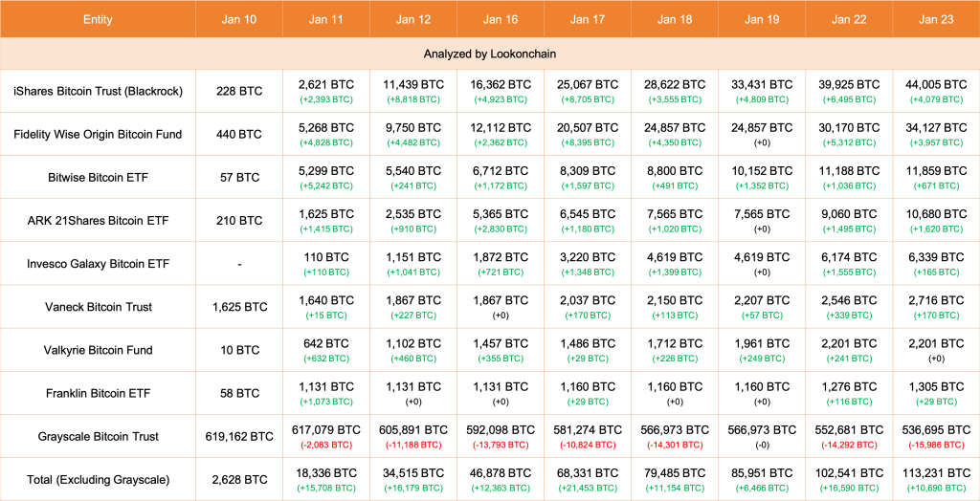Click the 44,005 BTC cell for Blackrock

click(935, 85)
